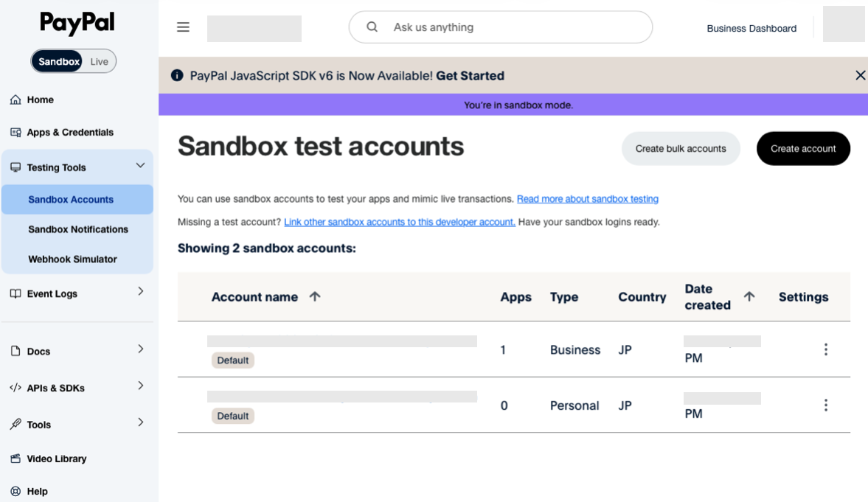Select Sandbox Accounts menu item
868x502 pixels.
click(x=77, y=199)
